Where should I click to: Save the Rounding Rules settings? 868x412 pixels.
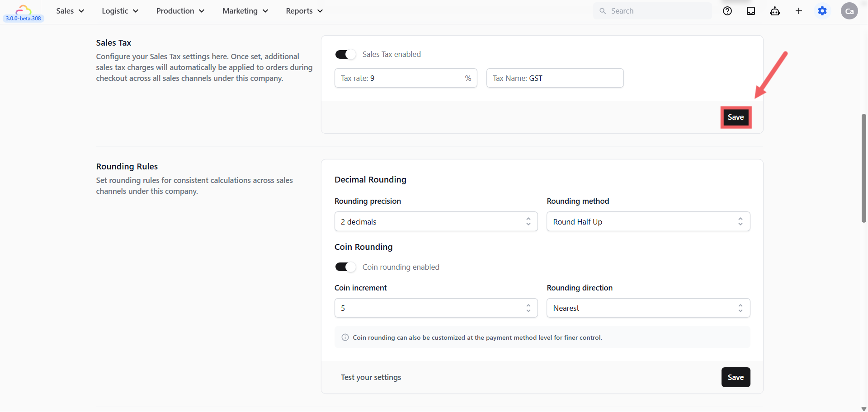pos(736,377)
